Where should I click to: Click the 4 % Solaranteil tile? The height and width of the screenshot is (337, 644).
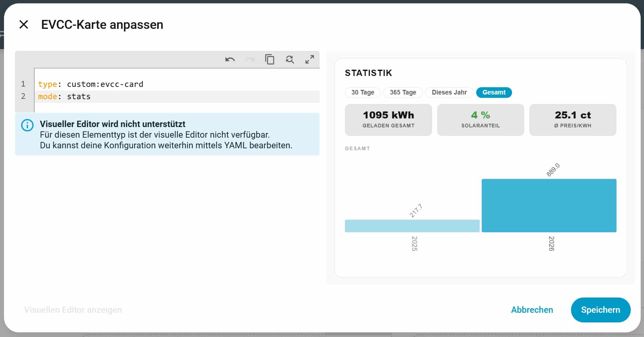tap(481, 120)
